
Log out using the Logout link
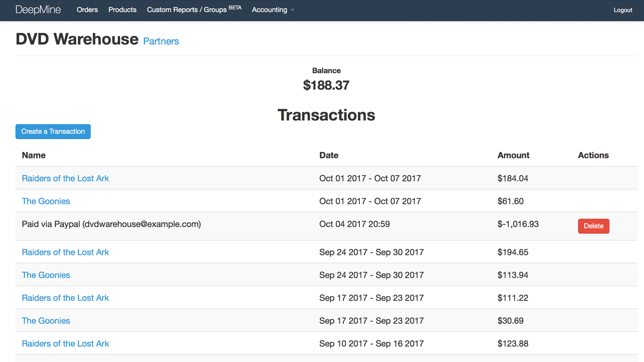[x=623, y=10]
